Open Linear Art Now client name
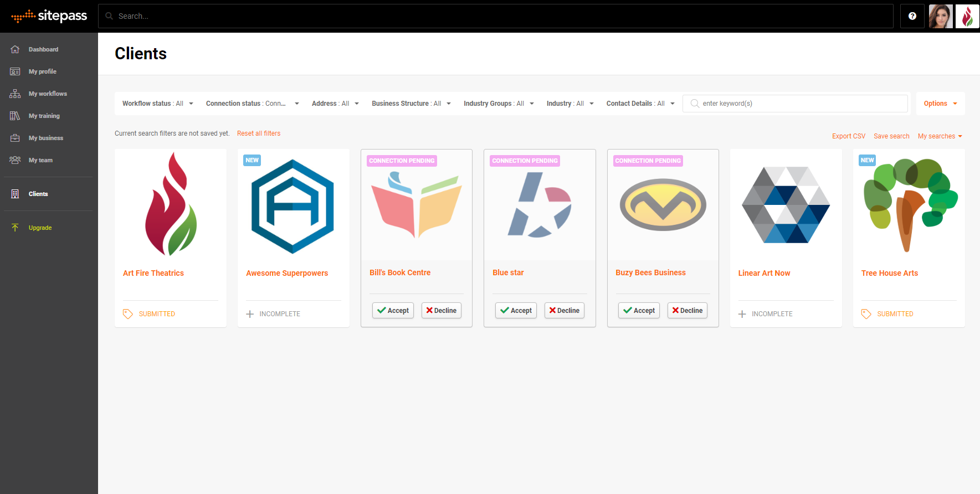This screenshot has width=980, height=494. pyautogui.click(x=764, y=273)
